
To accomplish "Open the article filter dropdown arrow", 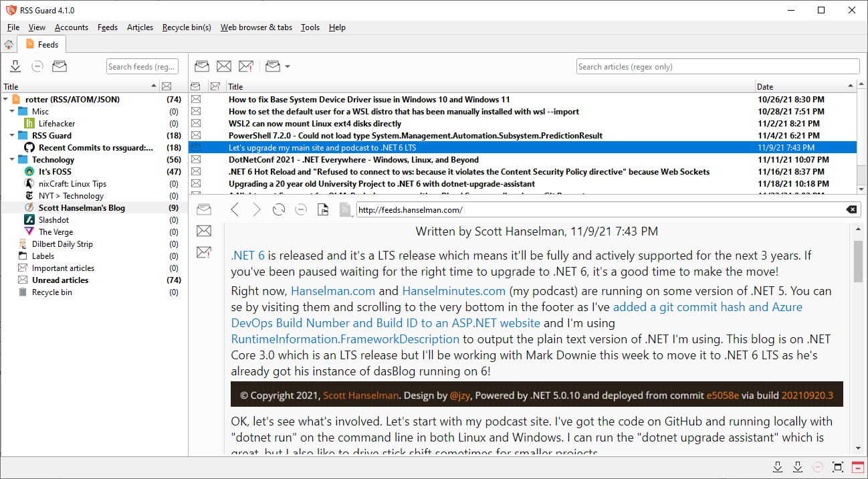I will (288, 66).
